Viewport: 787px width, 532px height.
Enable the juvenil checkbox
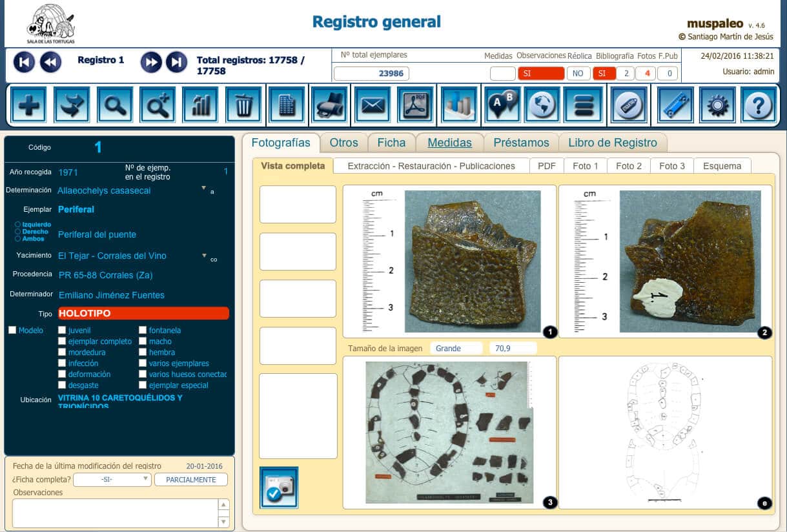tap(62, 331)
